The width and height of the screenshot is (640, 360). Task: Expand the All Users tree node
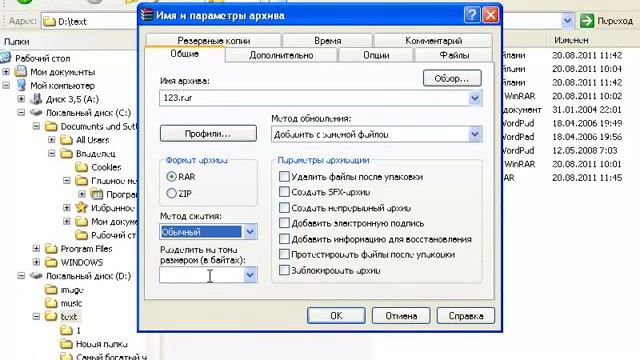pos(51,140)
